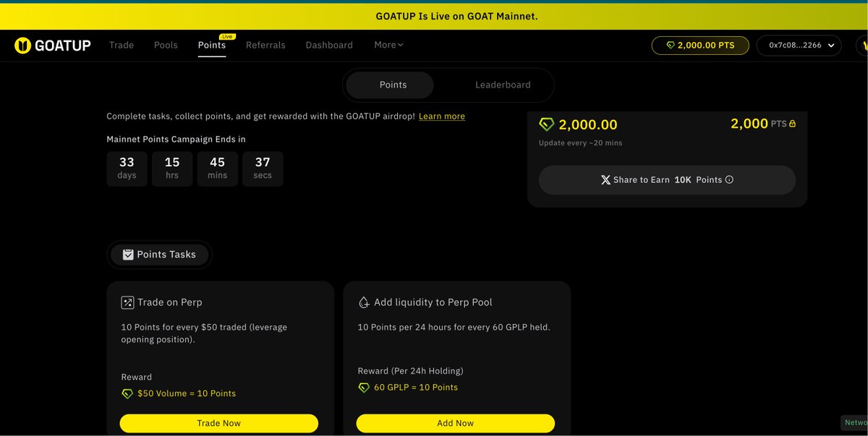Go to the Trade page

click(122, 45)
